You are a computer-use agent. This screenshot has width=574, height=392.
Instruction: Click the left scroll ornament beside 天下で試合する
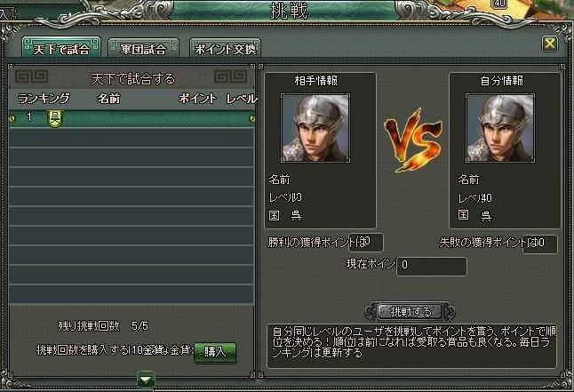31,77
